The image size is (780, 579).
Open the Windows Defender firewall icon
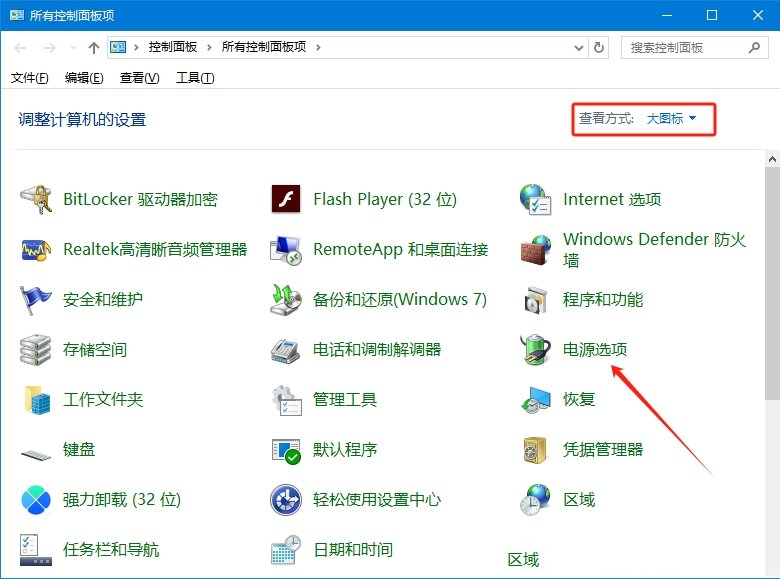pyautogui.click(x=536, y=250)
